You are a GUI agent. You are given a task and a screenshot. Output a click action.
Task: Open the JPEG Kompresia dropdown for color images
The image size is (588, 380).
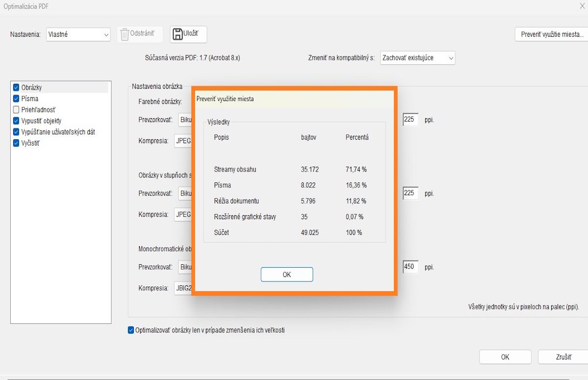point(182,141)
